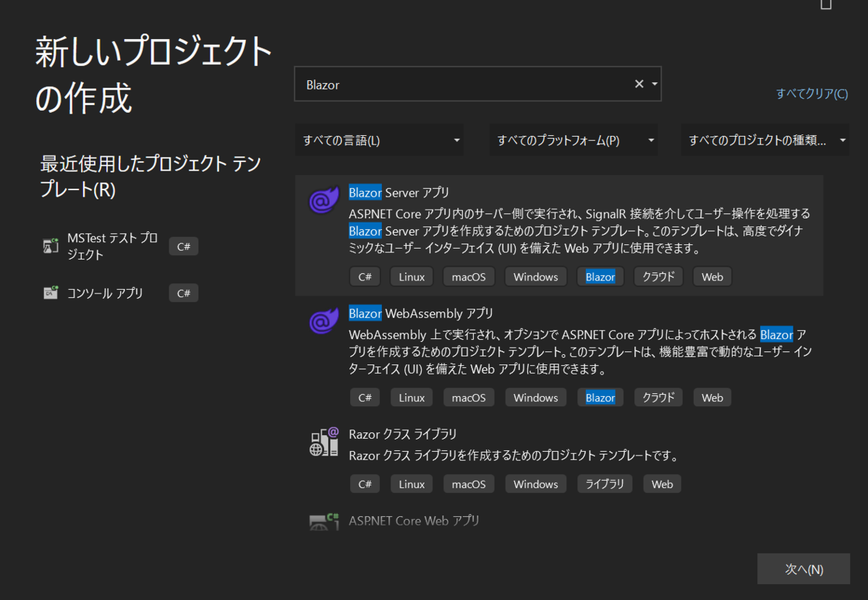Click the ASP.NET Core Web app icon
Screen dimensions: 868x600
[x=324, y=522]
